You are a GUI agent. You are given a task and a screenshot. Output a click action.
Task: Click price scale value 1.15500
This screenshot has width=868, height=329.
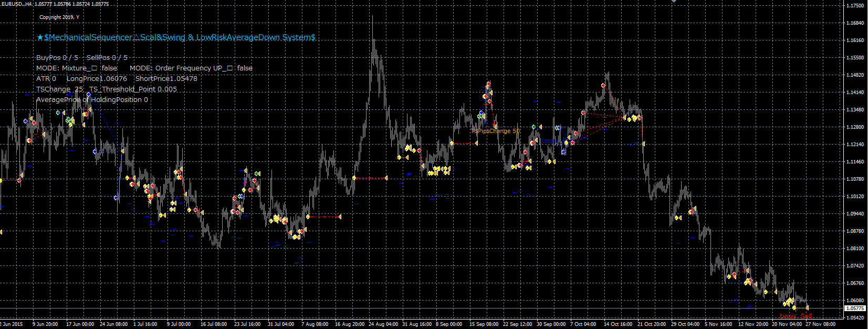(x=855, y=58)
